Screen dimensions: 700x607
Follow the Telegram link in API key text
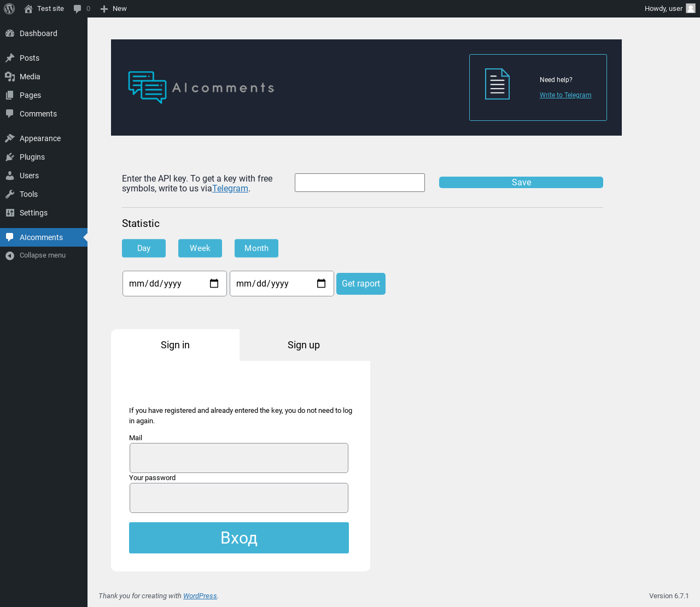pyautogui.click(x=230, y=189)
